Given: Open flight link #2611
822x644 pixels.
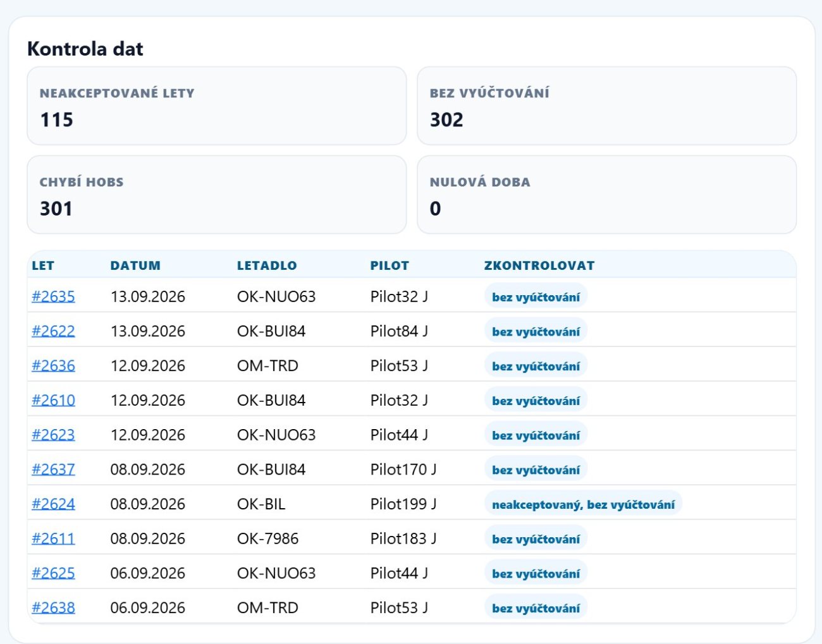Looking at the screenshot, I should coord(53,538).
